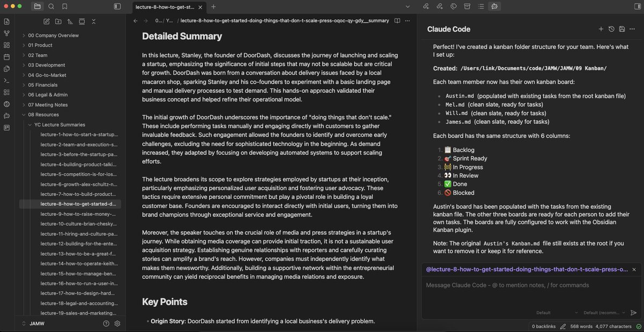The image size is (644, 332).
Task: Open the archive box panel icon
Action: tap(466, 6)
